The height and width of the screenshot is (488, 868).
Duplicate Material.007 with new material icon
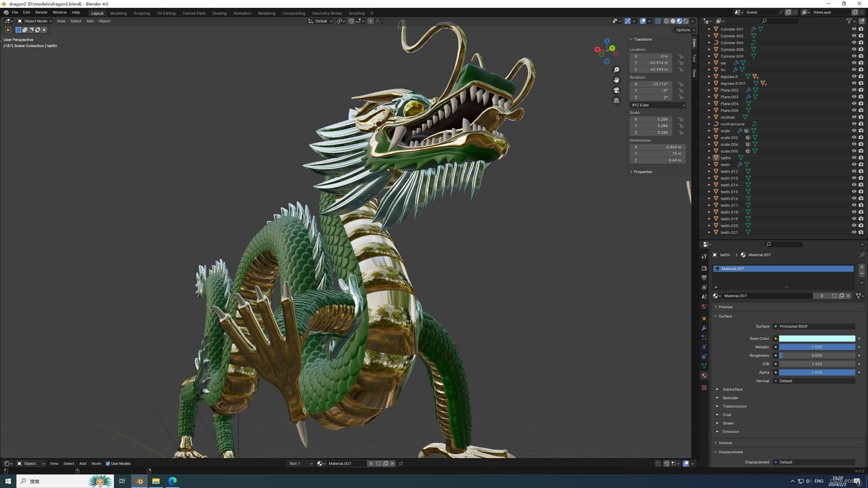pos(841,296)
